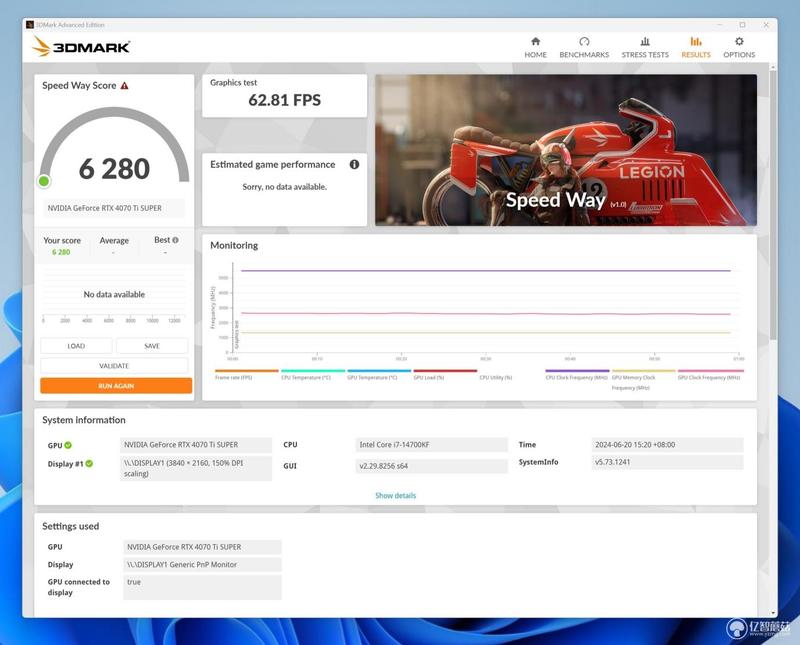Screen dimensions: 800x645
Task: Click the 'true' GPU connected to display value
Action: (202, 587)
